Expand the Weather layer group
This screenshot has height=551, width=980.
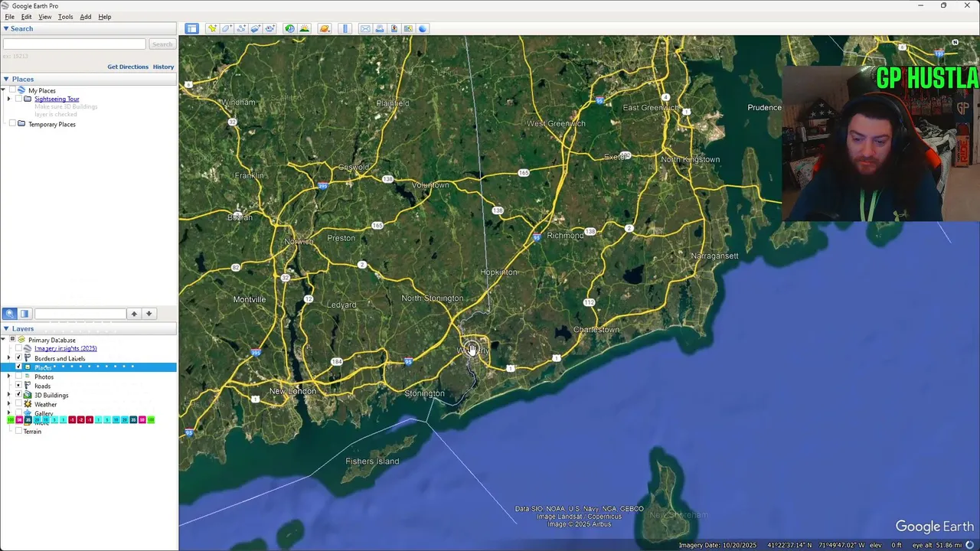9,404
